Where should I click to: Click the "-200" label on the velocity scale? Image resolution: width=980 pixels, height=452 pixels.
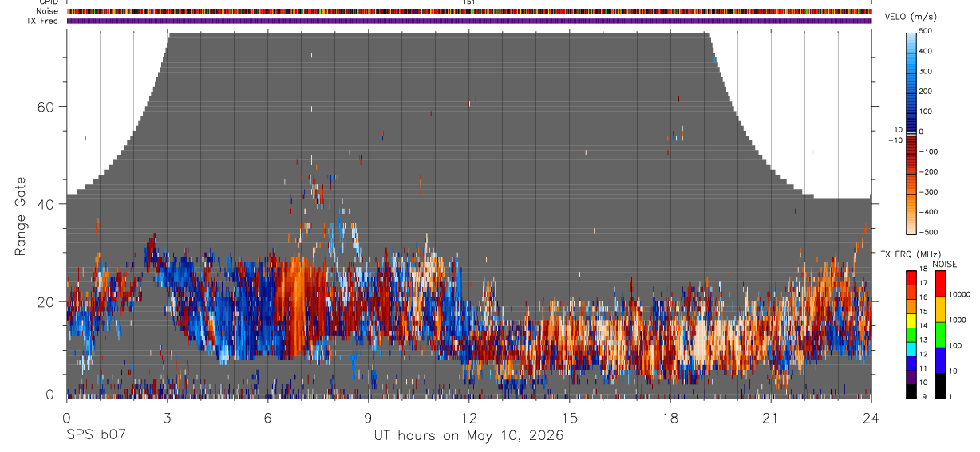point(929,171)
